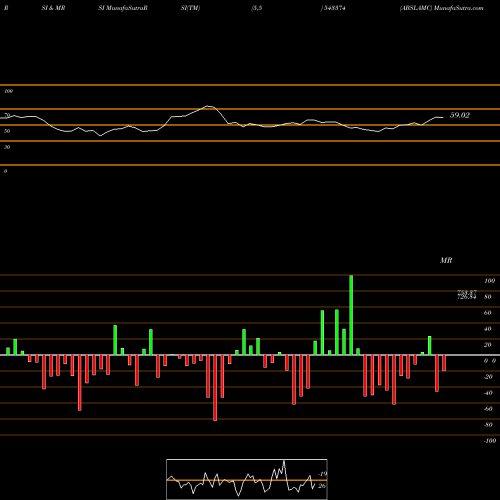This screenshot has width=500, height=500.
Task: Click the ')543374' code in header
Action: click(x=333, y=8)
